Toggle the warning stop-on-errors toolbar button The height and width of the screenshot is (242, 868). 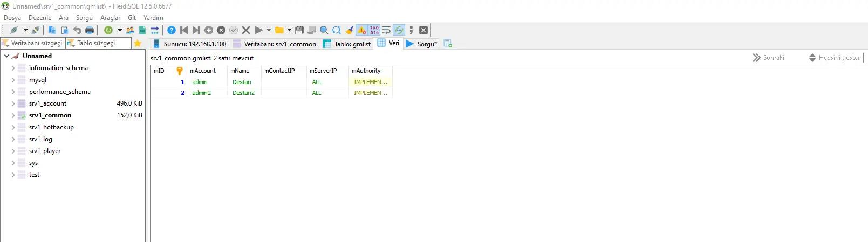pyautogui.click(x=362, y=30)
